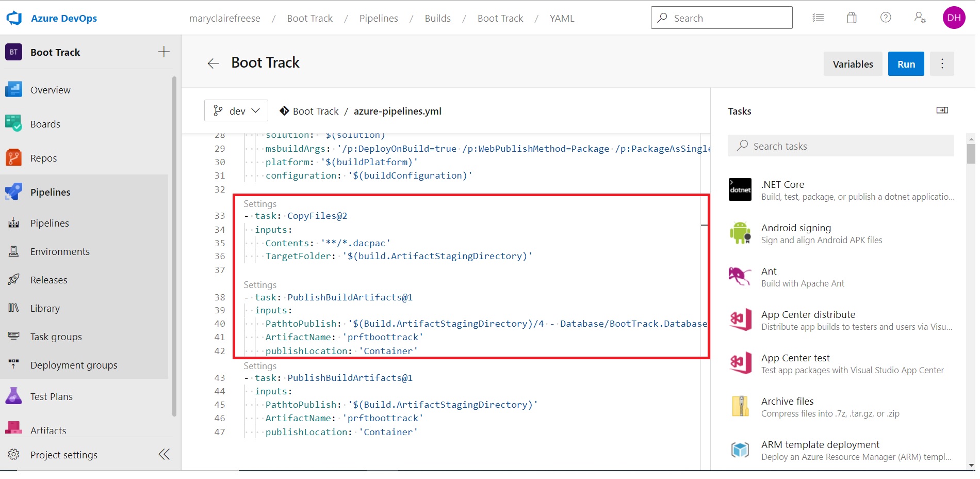
Task: Click the Environments icon
Action: (14, 251)
